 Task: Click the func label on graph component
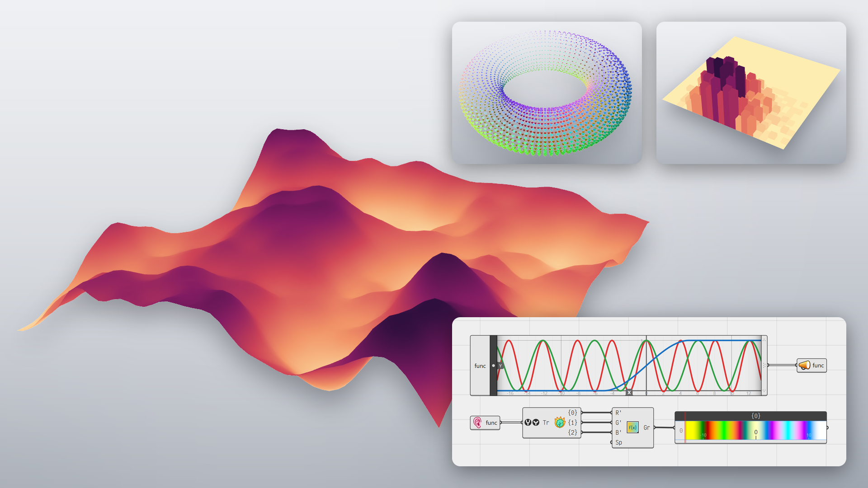click(480, 366)
